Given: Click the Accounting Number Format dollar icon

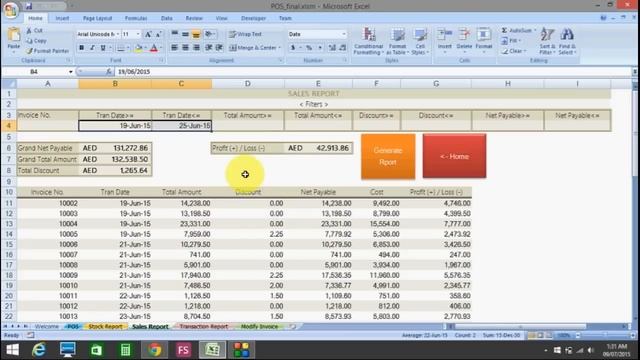Looking at the screenshot, I should (x=293, y=48).
